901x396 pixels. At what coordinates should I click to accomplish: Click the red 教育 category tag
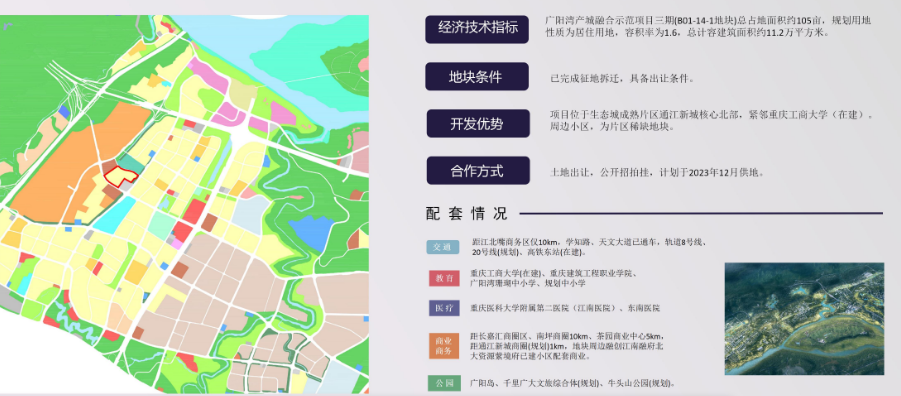pyautogui.click(x=444, y=278)
